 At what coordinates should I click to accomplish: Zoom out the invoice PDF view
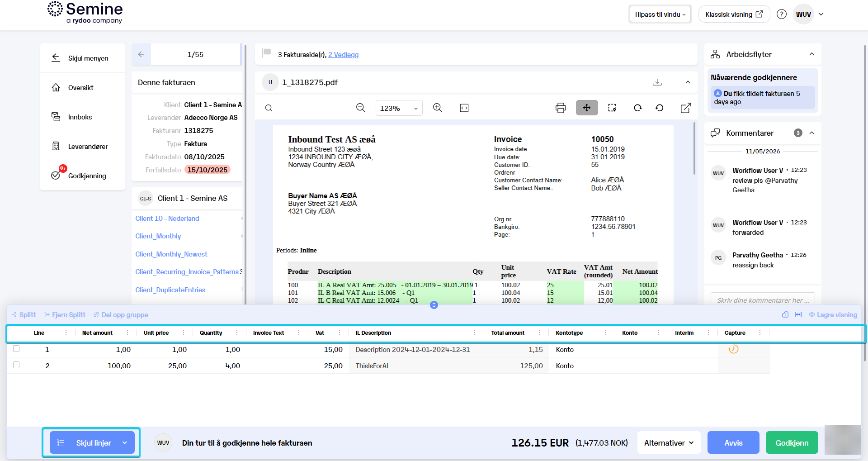click(360, 108)
